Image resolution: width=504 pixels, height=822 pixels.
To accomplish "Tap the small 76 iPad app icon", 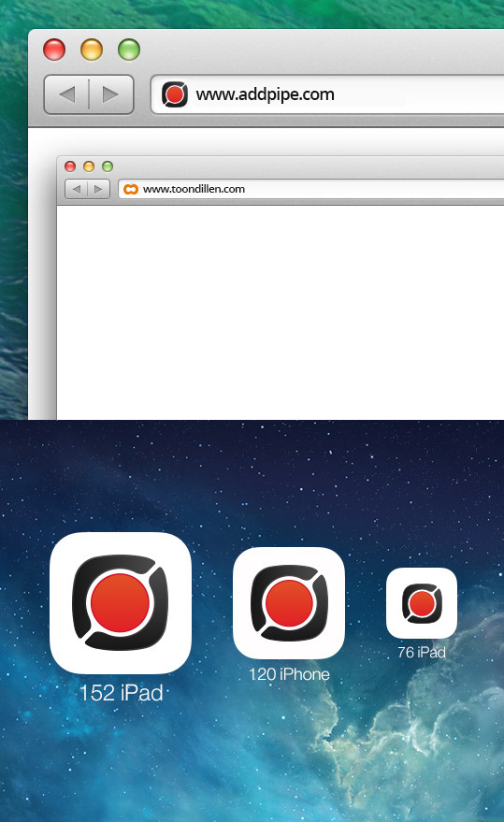I will (422, 603).
